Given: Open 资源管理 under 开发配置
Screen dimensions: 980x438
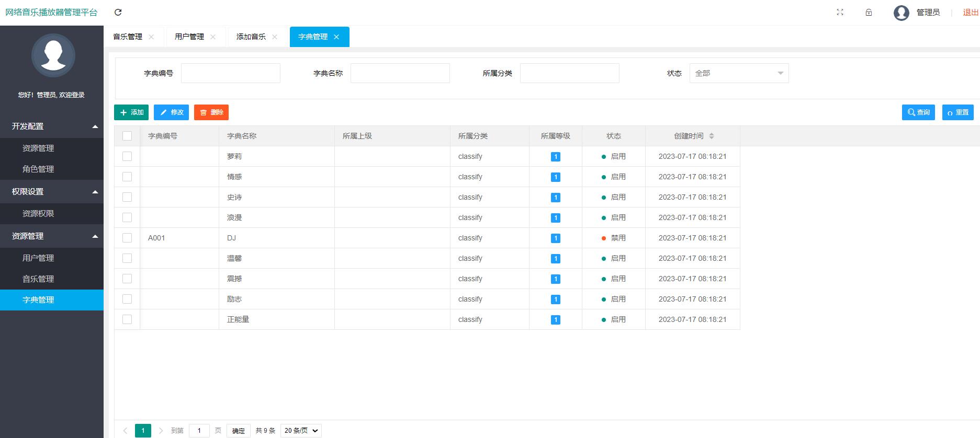Looking at the screenshot, I should 52,148.
